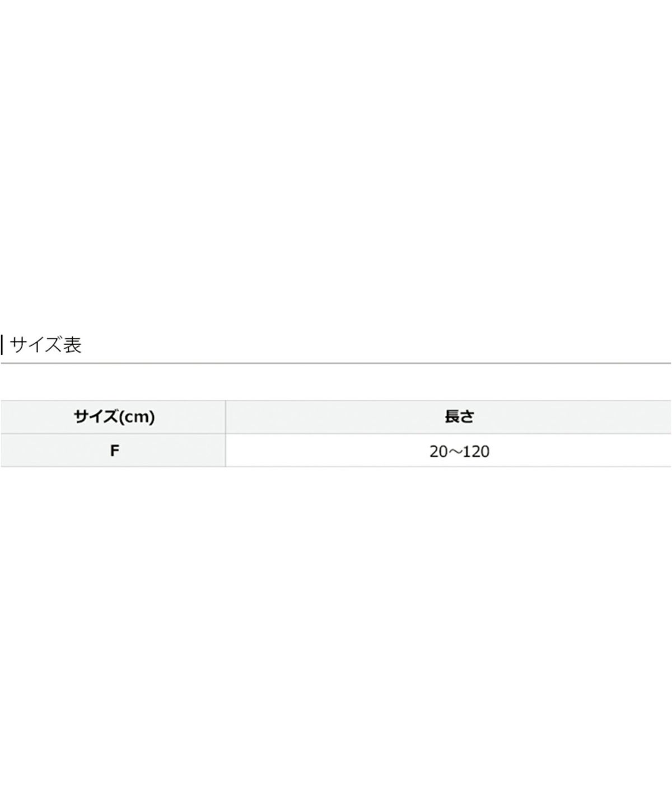Screen dimensions: 672x807
Task: Click the column border between サイズ(cm) and 長さ
Action: pos(225,417)
